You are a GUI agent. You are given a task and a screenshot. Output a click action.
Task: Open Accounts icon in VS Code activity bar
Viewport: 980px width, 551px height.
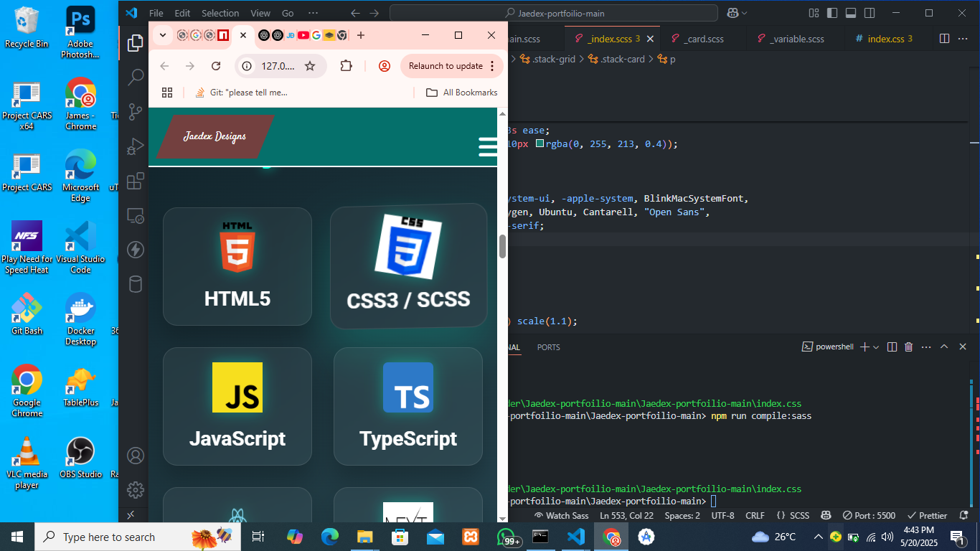pyautogui.click(x=135, y=456)
